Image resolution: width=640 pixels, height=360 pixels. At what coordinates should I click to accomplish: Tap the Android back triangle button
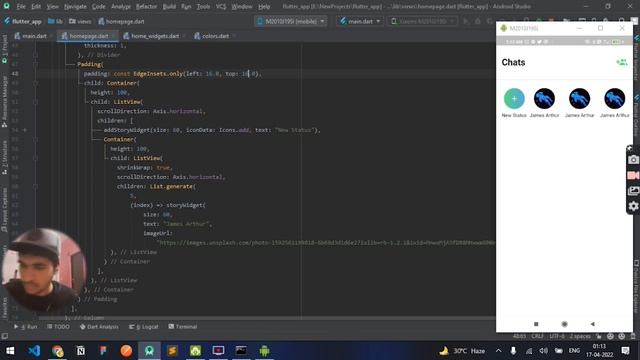pyautogui.click(x=593, y=324)
